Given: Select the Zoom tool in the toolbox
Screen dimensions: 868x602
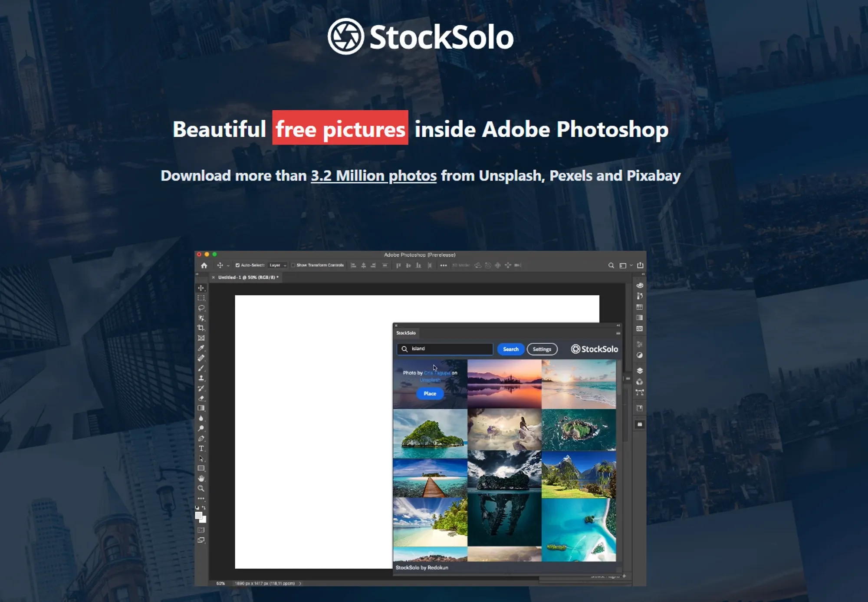Looking at the screenshot, I should coord(201,488).
